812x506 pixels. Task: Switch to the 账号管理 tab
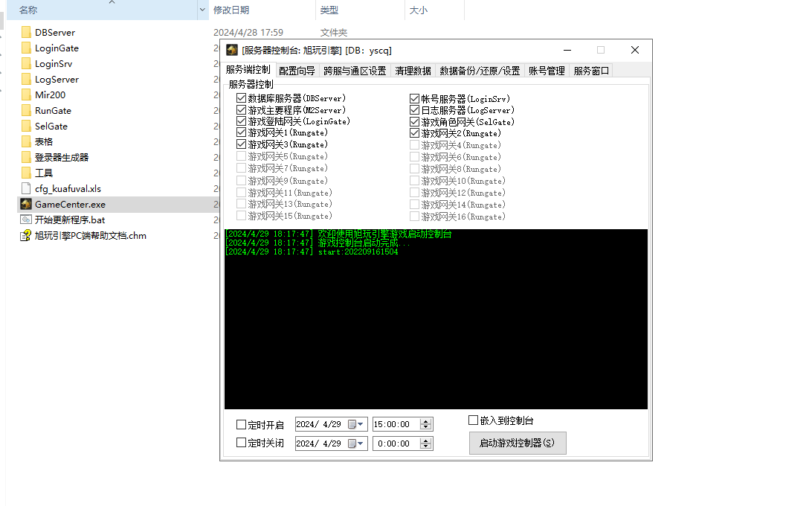coord(547,71)
